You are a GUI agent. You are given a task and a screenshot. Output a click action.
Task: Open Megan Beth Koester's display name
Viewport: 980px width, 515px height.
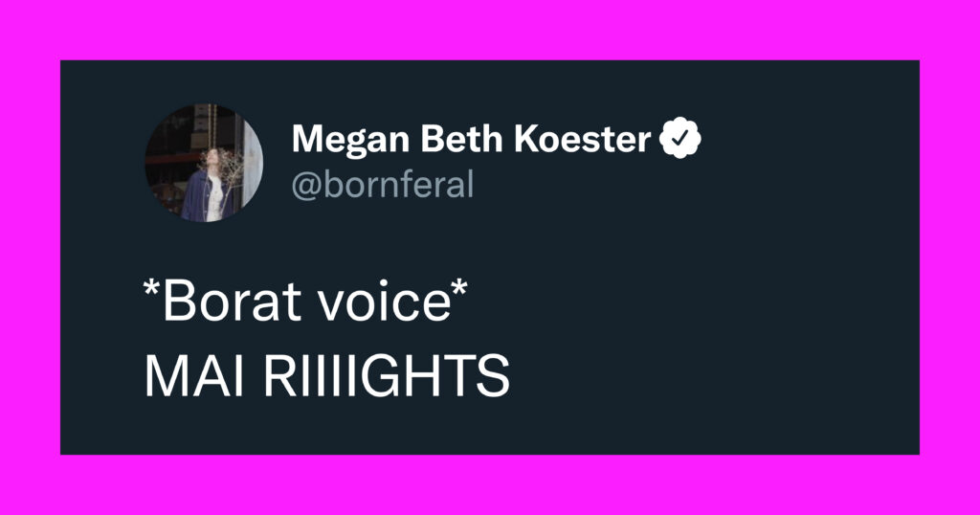[472, 139]
